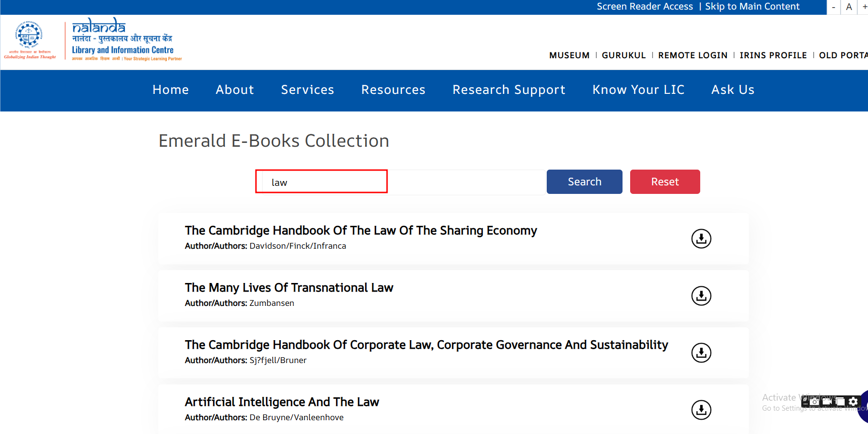Go to the Home page
This screenshot has width=868, height=434.
[171, 90]
